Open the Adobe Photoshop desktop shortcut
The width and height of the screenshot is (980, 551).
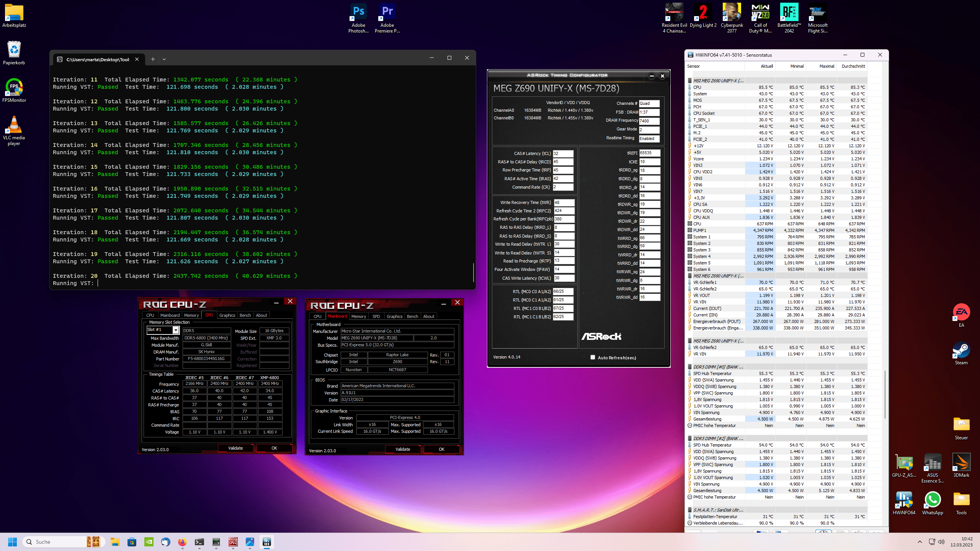358,18
